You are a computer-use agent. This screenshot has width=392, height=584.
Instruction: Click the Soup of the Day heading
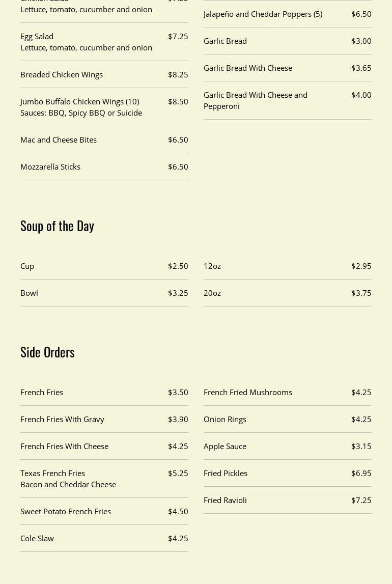point(57,226)
